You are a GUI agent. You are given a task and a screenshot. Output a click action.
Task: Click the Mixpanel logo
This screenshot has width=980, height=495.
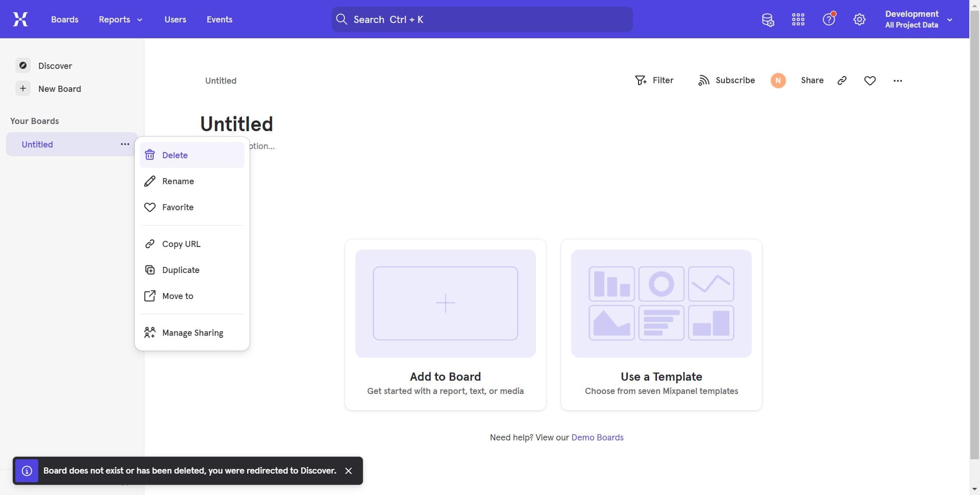20,19
